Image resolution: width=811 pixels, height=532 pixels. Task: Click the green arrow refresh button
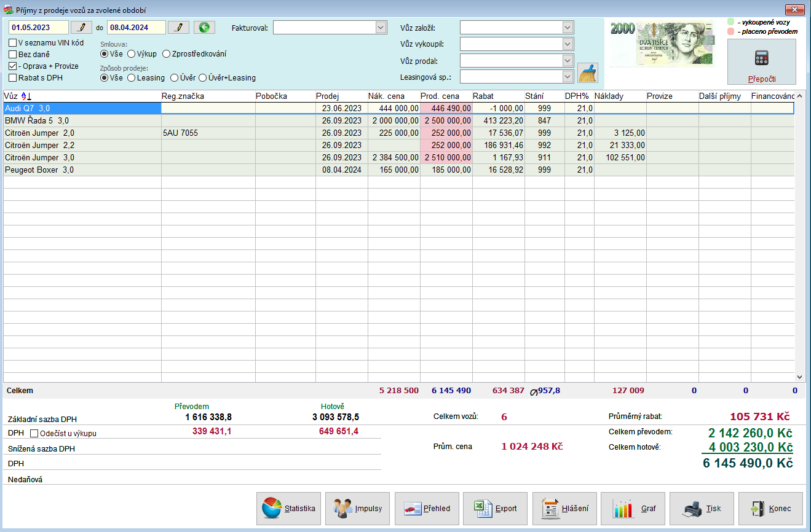click(204, 28)
